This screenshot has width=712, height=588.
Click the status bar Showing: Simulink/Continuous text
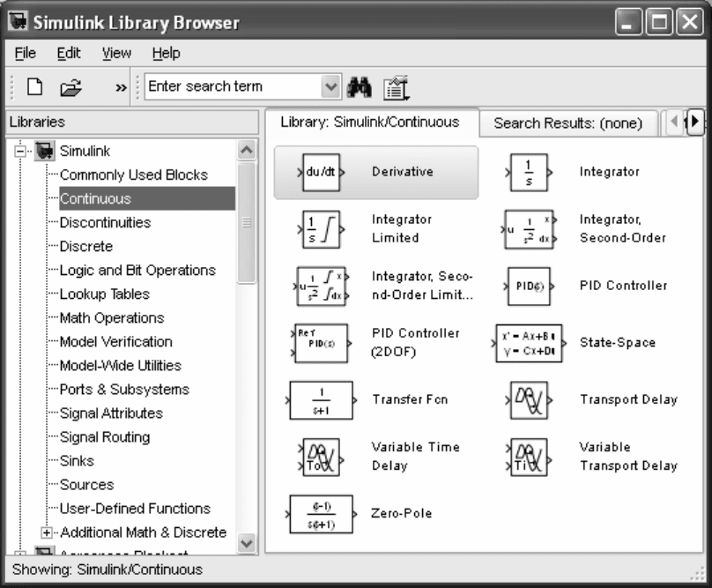[108, 569]
